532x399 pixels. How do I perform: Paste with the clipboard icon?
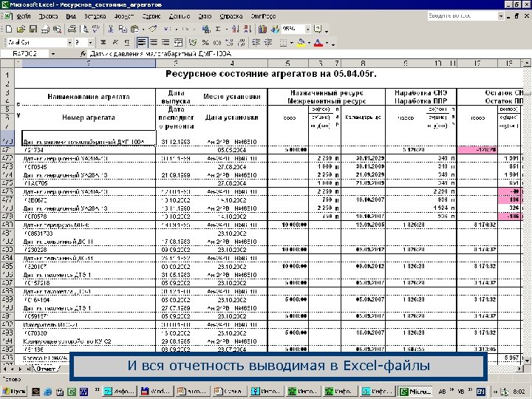134,29
